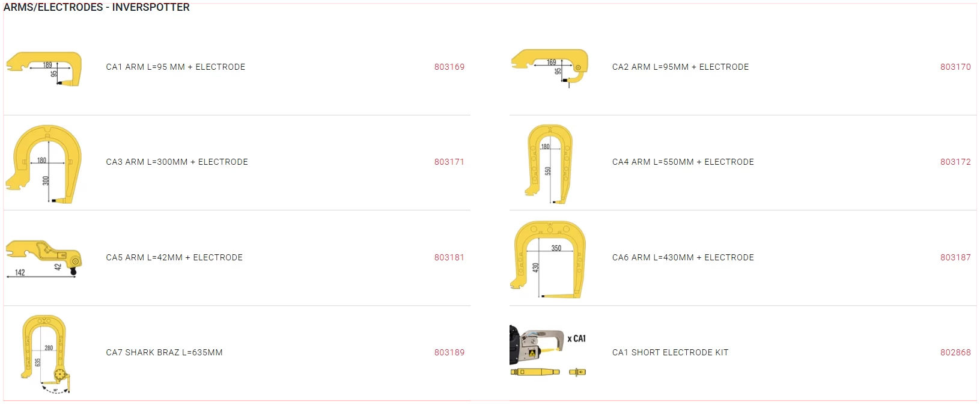Click the CA1 arm product image
Screen dimensions: 980x404
pyautogui.click(x=44, y=69)
